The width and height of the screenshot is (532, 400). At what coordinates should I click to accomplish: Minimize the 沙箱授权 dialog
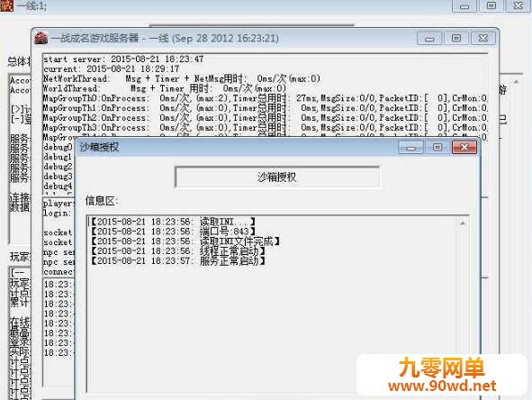point(410,148)
